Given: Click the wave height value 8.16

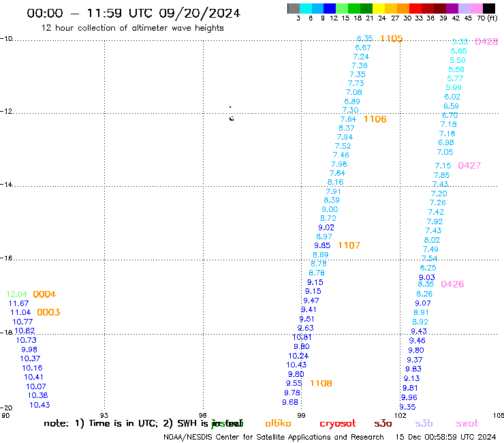Looking at the screenshot, I should [x=336, y=182].
